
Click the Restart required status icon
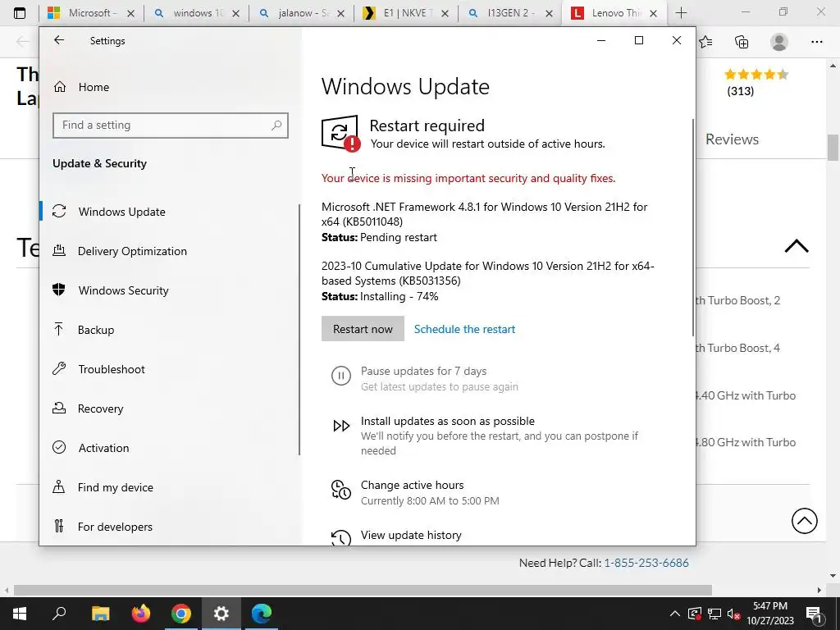pos(340,133)
